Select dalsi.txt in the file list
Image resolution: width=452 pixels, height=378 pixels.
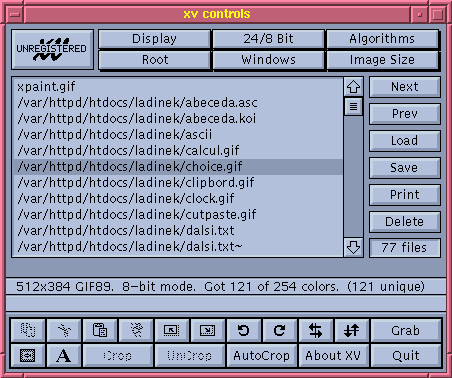click(x=178, y=231)
